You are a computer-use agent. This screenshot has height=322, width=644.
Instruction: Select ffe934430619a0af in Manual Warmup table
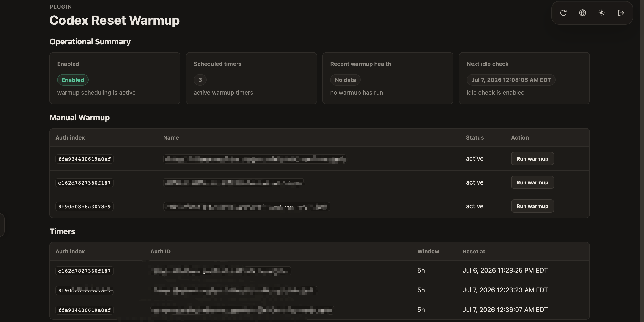[84, 159]
